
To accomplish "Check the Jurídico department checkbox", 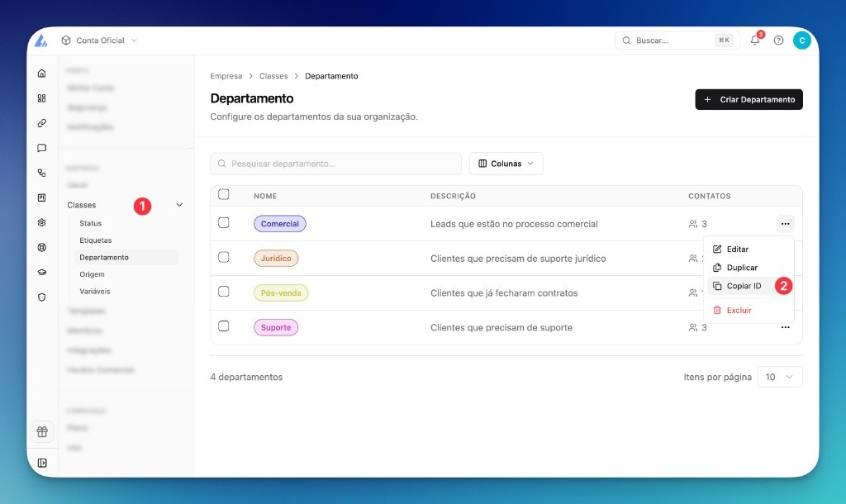I will click(224, 258).
